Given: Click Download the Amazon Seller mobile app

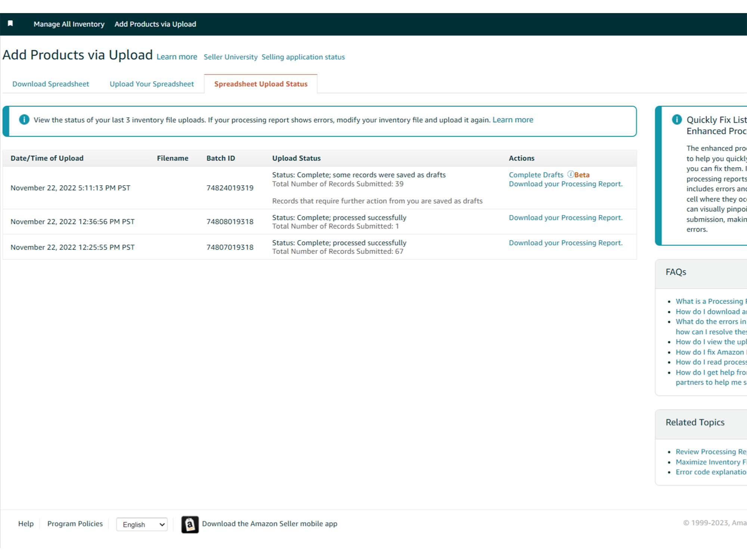Looking at the screenshot, I should (x=269, y=523).
